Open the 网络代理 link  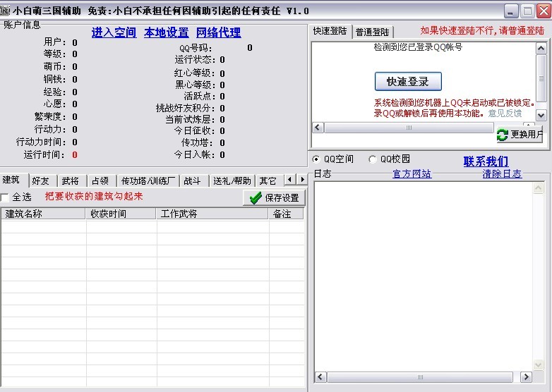coord(218,32)
